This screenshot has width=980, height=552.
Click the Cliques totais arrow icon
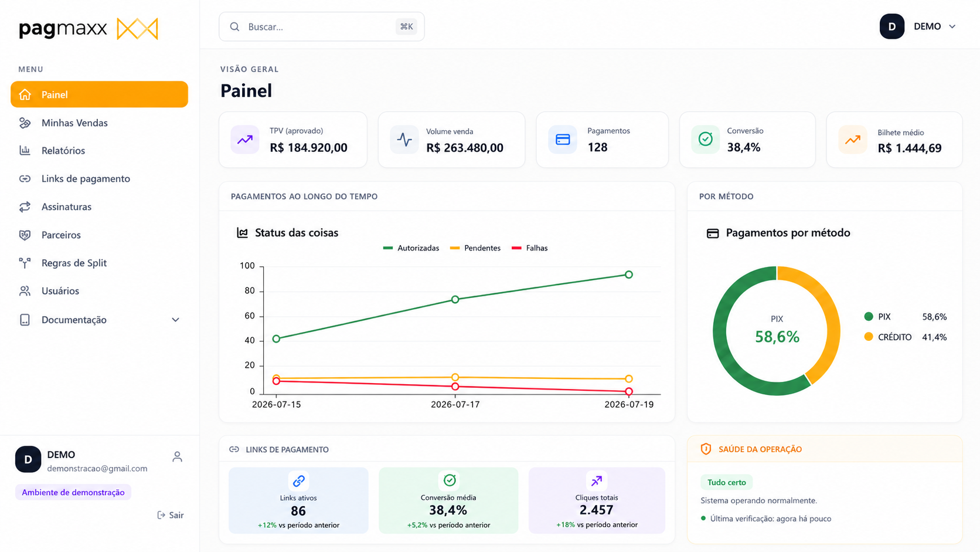pos(597,481)
